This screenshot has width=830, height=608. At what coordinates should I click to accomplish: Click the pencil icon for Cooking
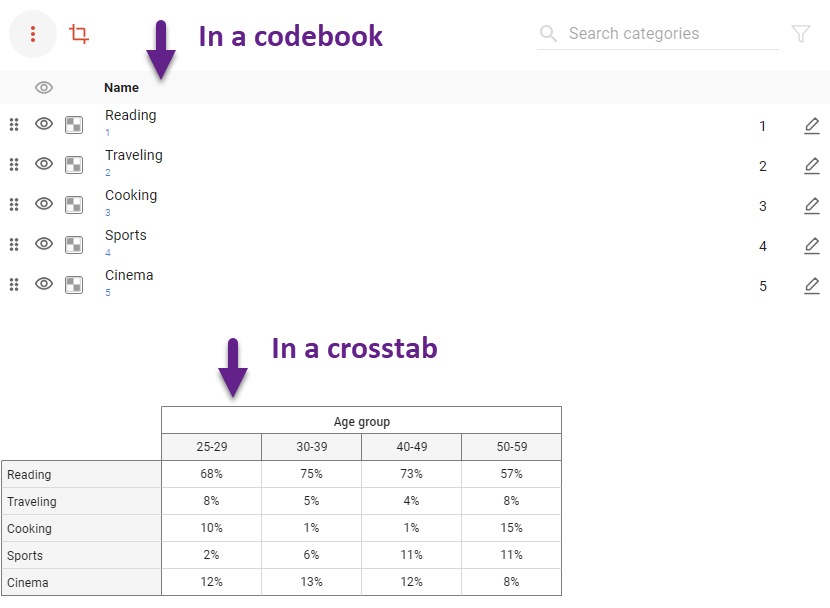click(812, 206)
